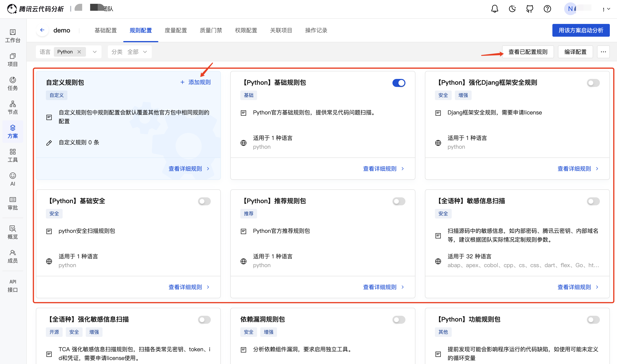The image size is (617, 364).
Task: Open the GitHub icon link
Action: tap(530, 9)
